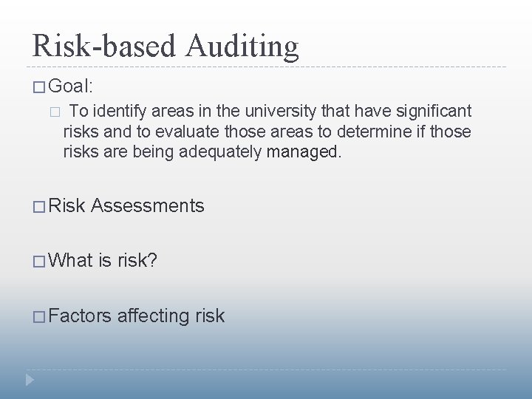Click the square bullet beside Goal

(38, 86)
